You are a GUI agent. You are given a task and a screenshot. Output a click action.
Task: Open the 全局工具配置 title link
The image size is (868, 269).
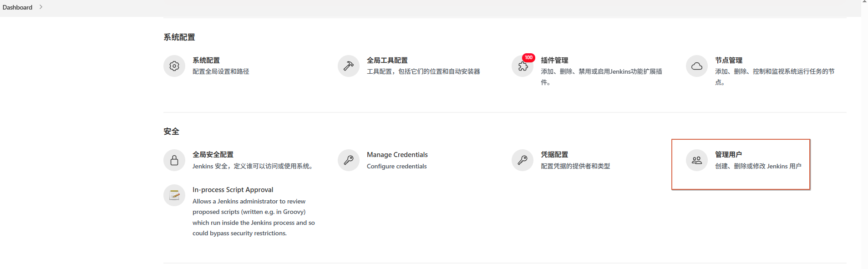pos(387,60)
